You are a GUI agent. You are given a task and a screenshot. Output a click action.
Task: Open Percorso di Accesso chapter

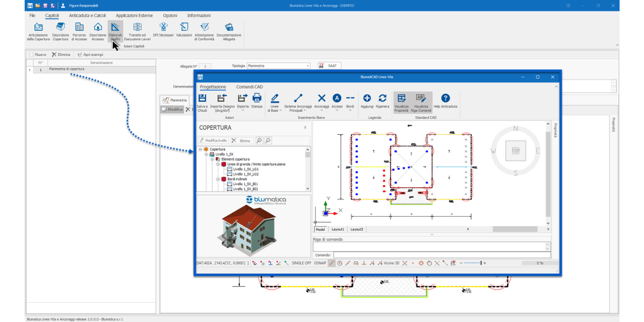tap(79, 32)
